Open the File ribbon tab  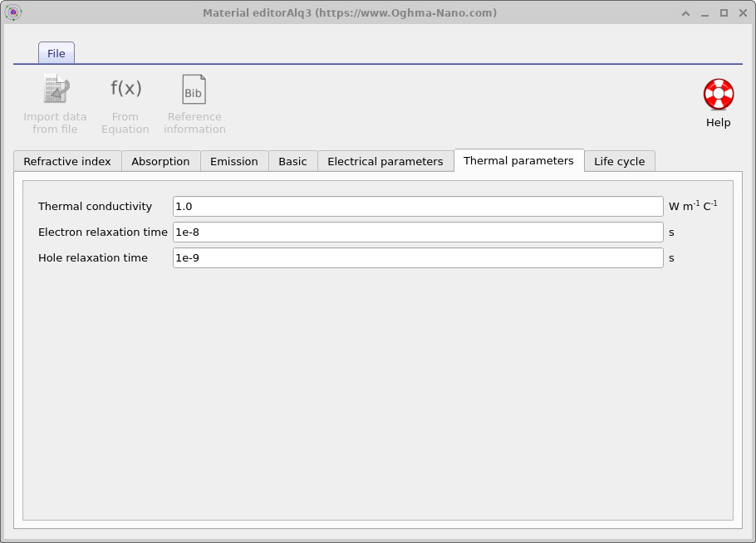[x=56, y=52]
